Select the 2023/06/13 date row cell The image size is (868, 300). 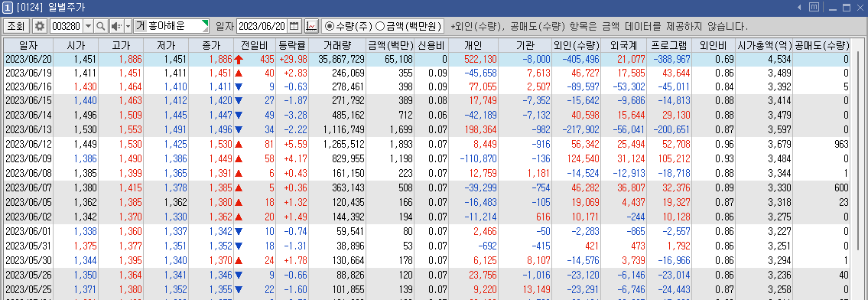pyautogui.click(x=28, y=129)
